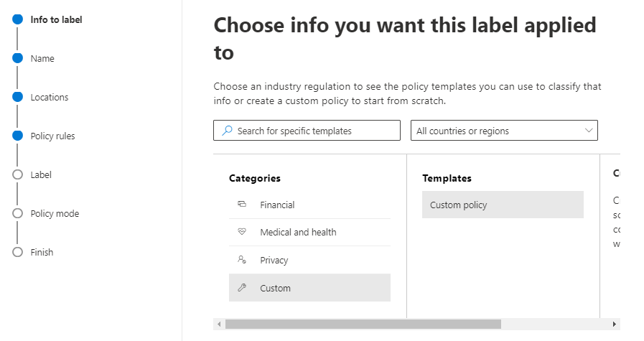Click the Custom wrench icon
644x341 pixels.
[242, 288]
